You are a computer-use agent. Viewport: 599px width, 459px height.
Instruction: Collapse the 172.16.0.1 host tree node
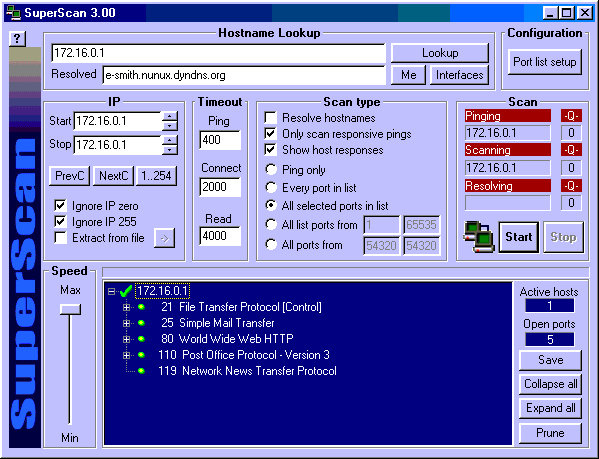(111, 292)
